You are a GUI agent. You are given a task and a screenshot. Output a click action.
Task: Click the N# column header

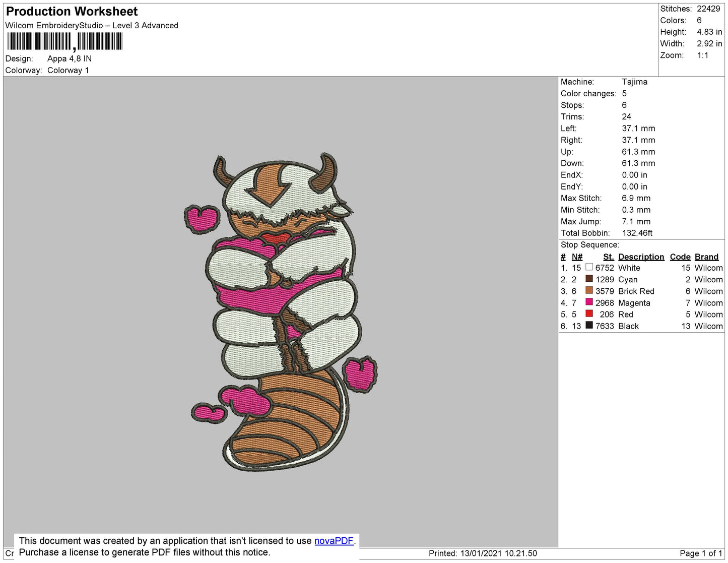577,257
